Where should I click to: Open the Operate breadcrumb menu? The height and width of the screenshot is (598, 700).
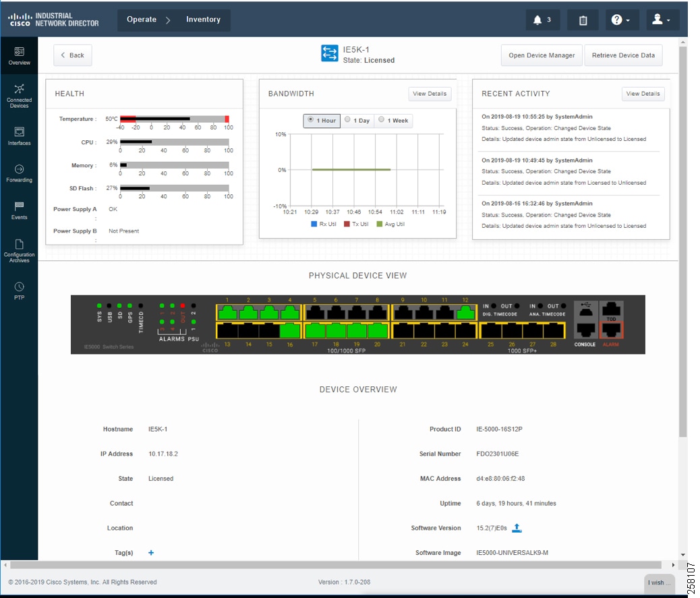[x=142, y=20]
